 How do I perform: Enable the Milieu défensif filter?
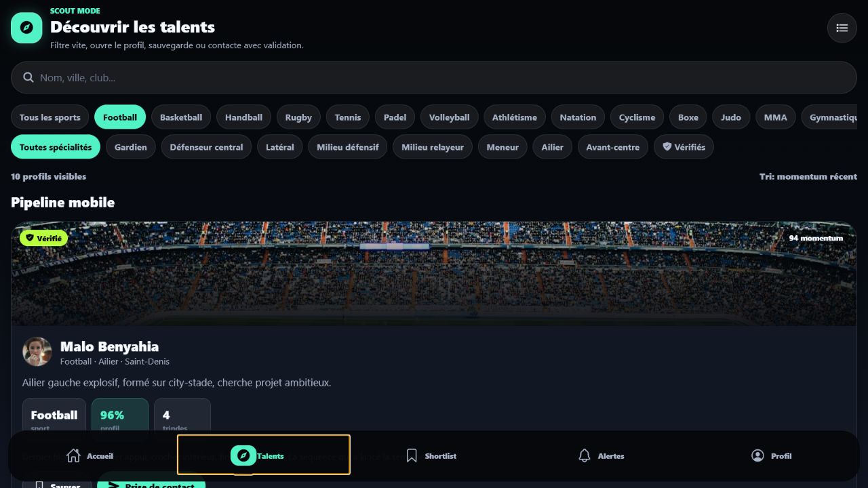tap(348, 147)
